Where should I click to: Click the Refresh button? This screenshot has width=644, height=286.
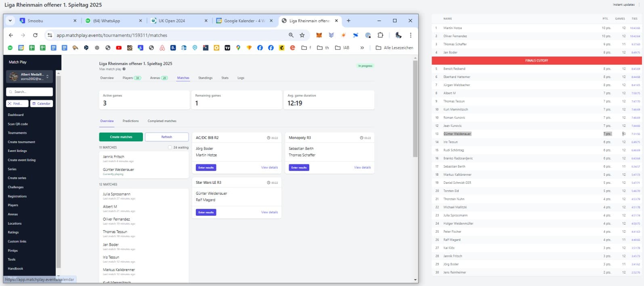click(x=167, y=137)
